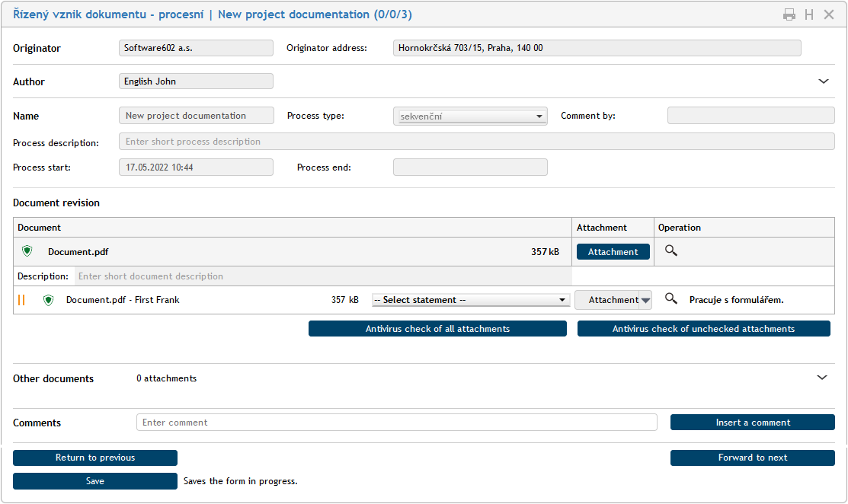Click the H icon in the header

click(x=809, y=14)
